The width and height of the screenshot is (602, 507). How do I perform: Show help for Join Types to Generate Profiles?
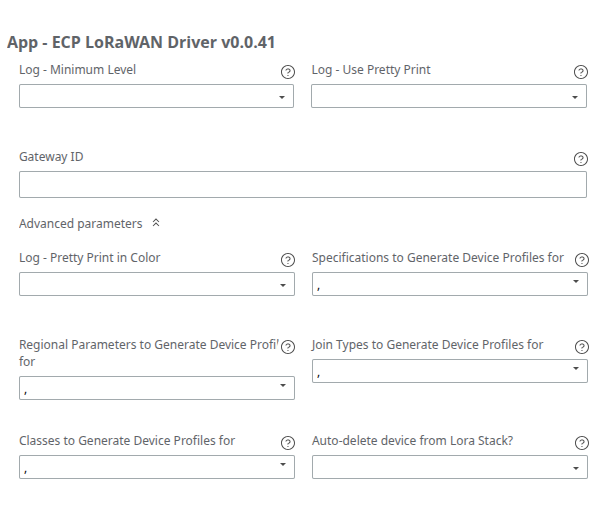[x=581, y=347]
